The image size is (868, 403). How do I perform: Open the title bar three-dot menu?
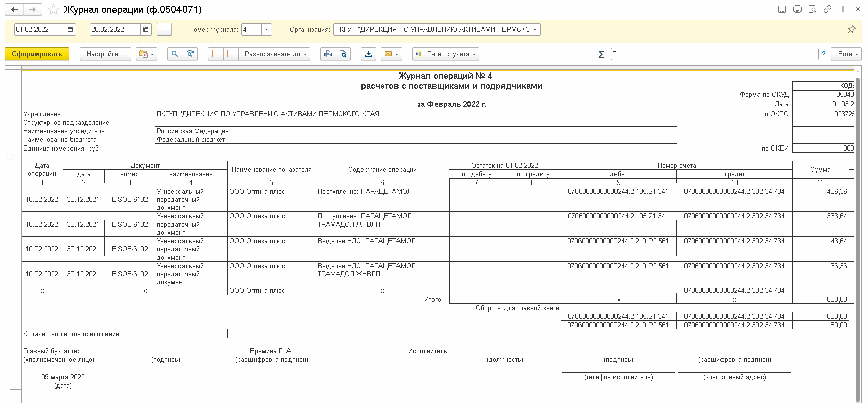pos(843,9)
